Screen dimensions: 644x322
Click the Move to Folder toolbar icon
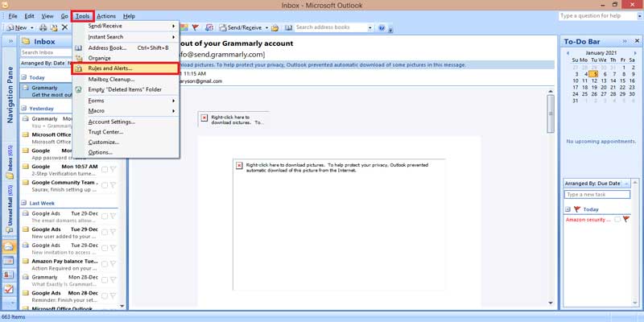tap(54, 27)
